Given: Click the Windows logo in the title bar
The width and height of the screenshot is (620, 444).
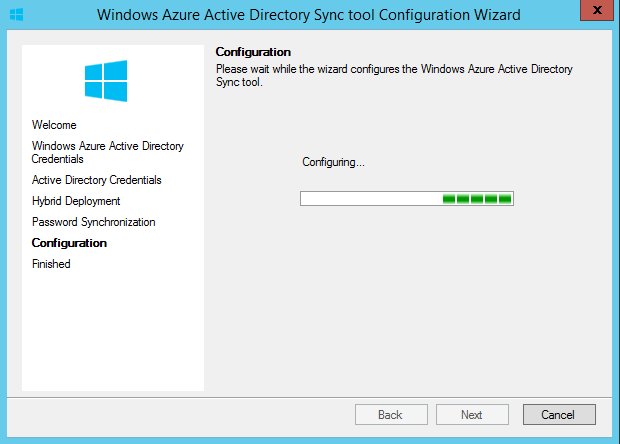Looking at the screenshot, I should [x=16, y=15].
